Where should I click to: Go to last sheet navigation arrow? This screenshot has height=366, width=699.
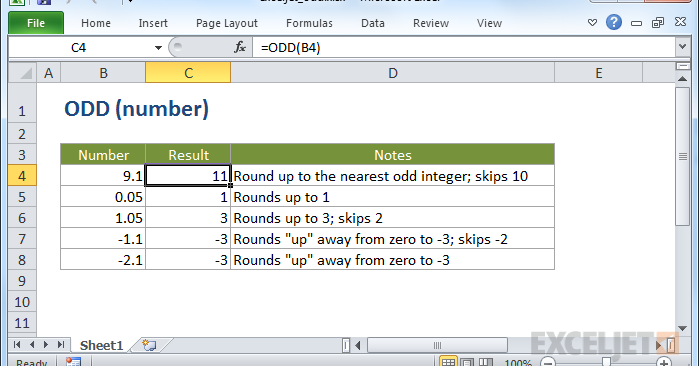(61, 345)
